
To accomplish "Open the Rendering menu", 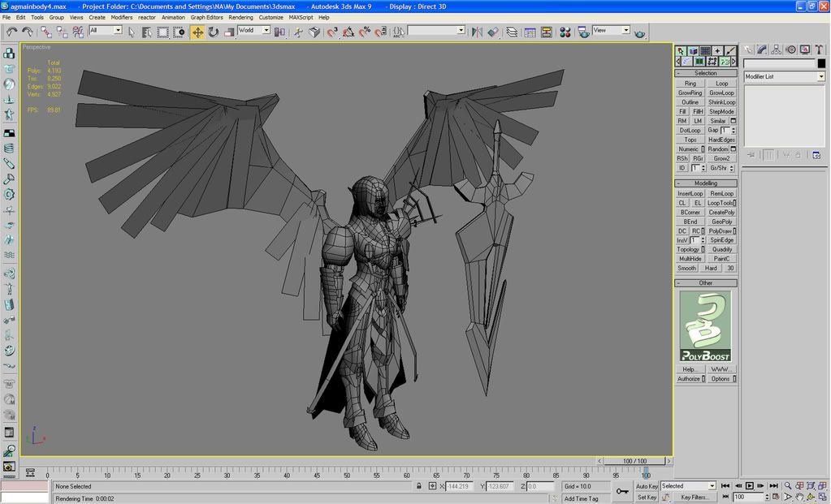I will pyautogui.click(x=240, y=17).
